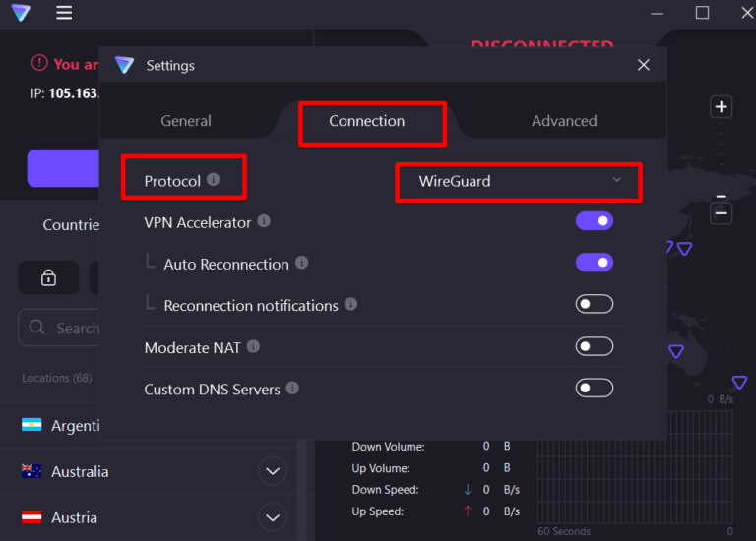
Task: Click the Protocol info icon
Action: (x=214, y=180)
